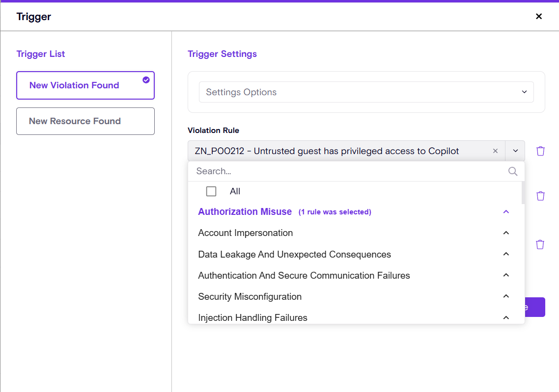
Task: Click Authentication And Secure Communication Failures
Action: (x=304, y=276)
